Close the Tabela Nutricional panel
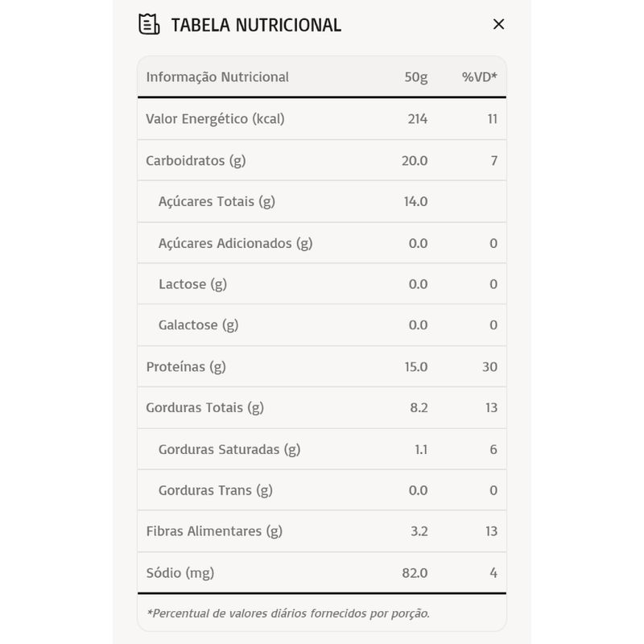 point(498,24)
